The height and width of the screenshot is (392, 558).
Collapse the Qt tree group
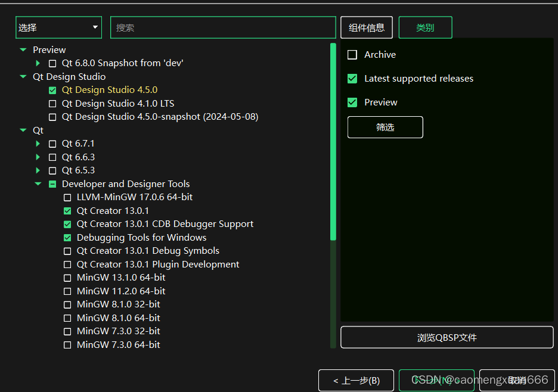23,130
